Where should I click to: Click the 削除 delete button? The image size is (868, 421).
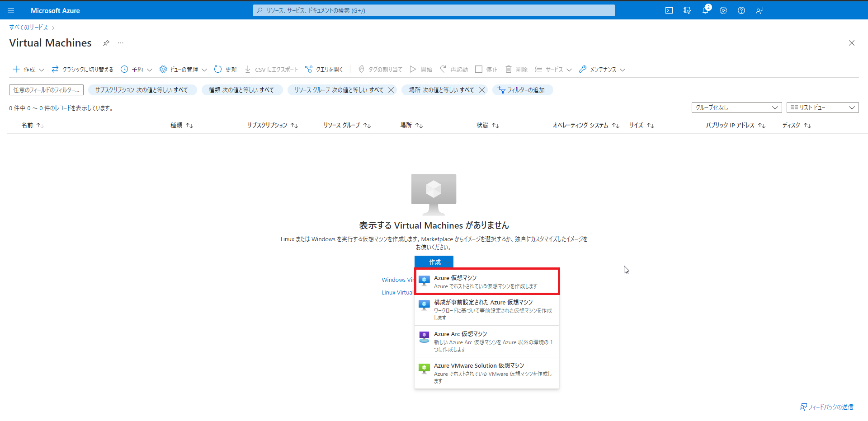tap(516, 69)
